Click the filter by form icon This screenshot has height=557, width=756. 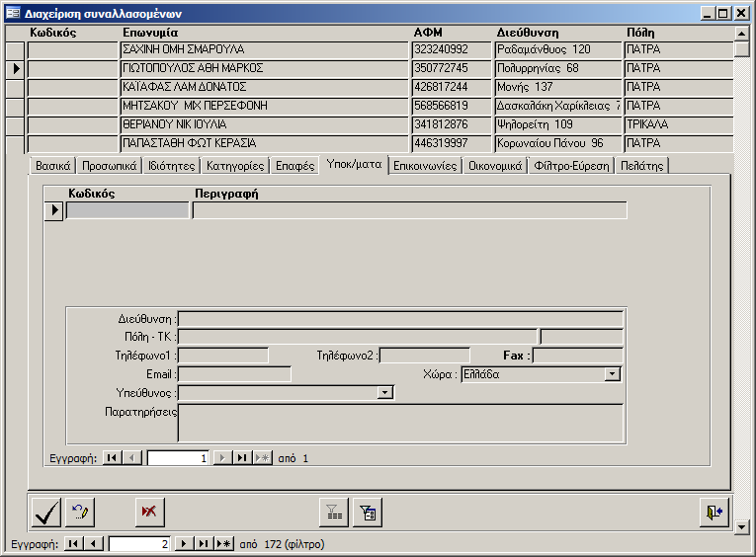(x=369, y=512)
